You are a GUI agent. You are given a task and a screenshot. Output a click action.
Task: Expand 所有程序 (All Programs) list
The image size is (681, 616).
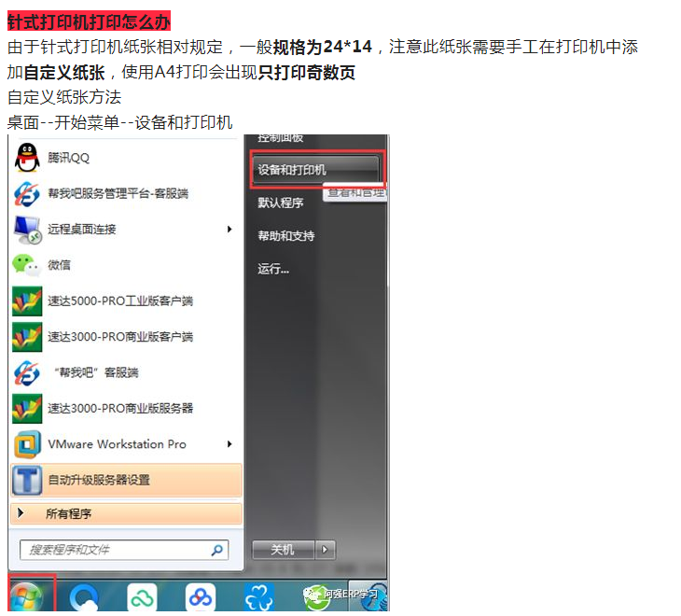[x=126, y=514]
